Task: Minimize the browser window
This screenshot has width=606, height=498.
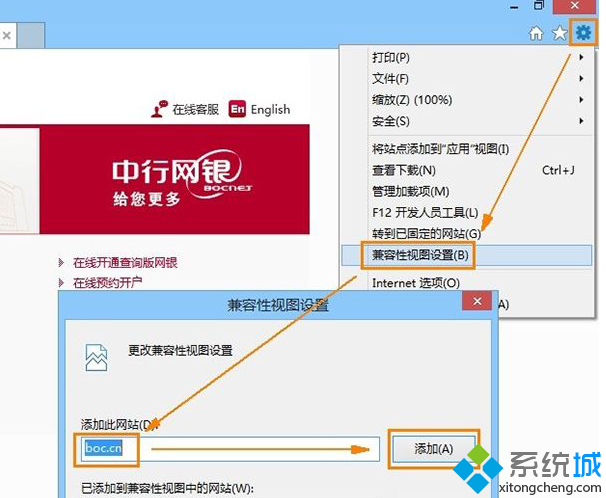Action: pos(514,7)
